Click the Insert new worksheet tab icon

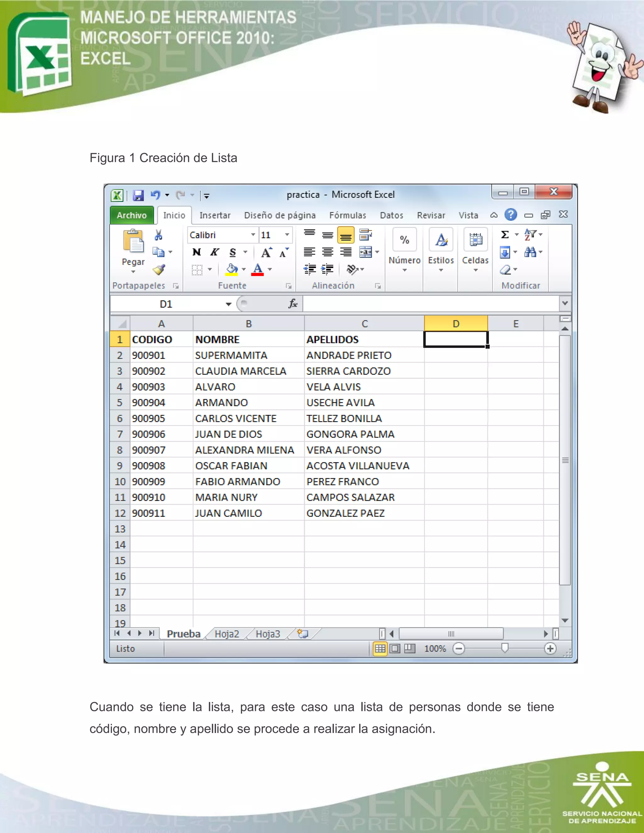pos(303,633)
